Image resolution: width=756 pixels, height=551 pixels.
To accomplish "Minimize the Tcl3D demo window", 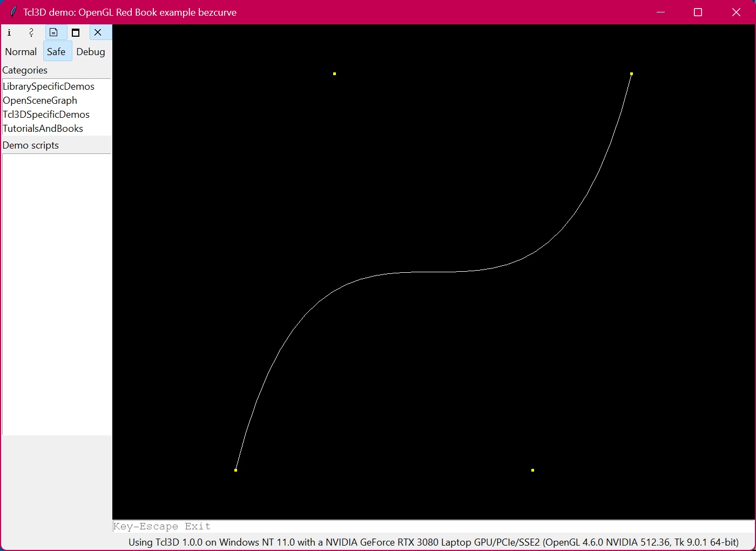I will 660,12.
